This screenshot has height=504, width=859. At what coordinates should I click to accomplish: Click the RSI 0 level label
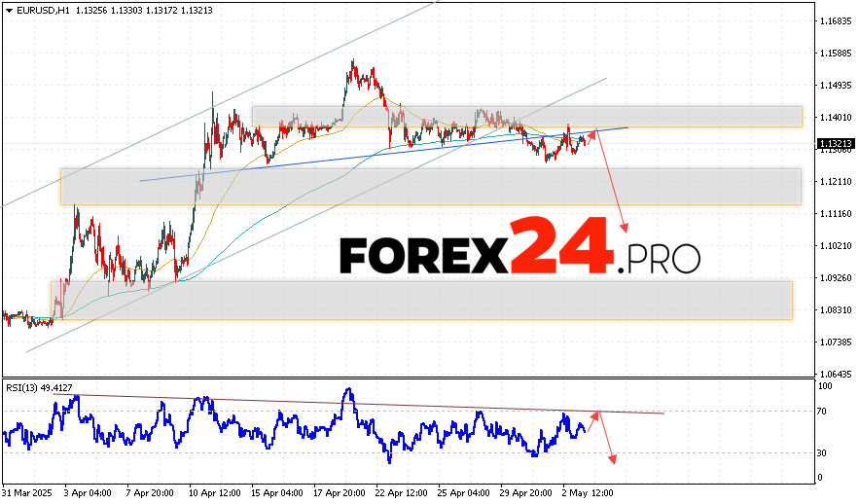820,478
